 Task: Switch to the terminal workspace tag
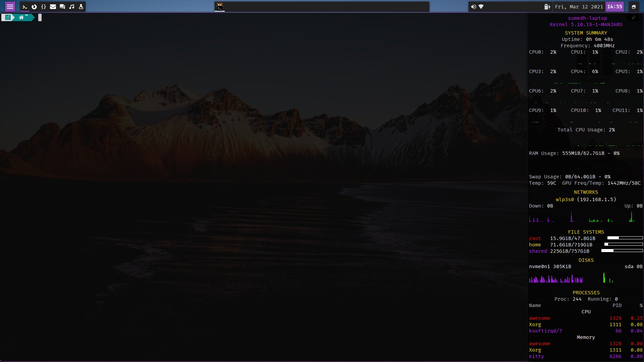[x=25, y=7]
